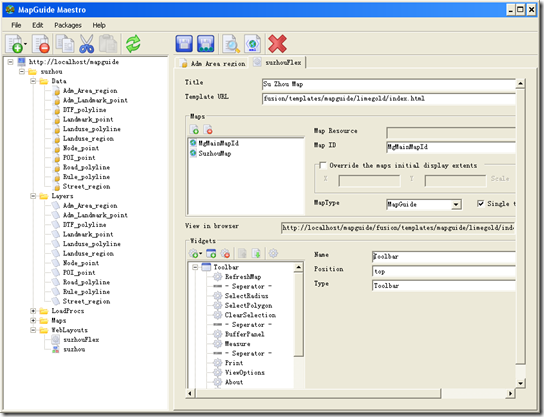Select the Measure widget
The height and width of the screenshot is (417, 544).
coord(237,344)
